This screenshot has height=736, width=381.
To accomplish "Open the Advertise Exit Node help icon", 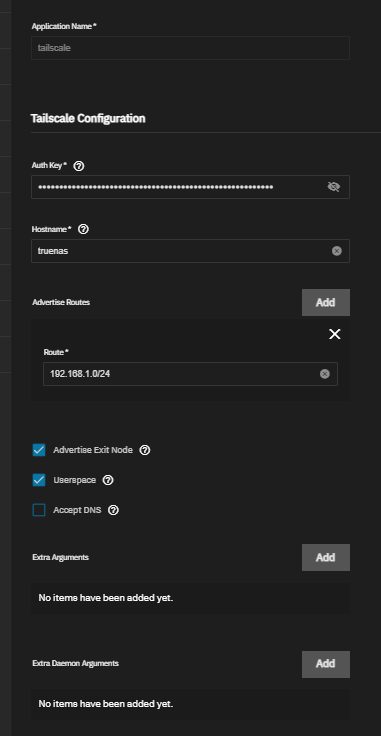I will click(145, 450).
